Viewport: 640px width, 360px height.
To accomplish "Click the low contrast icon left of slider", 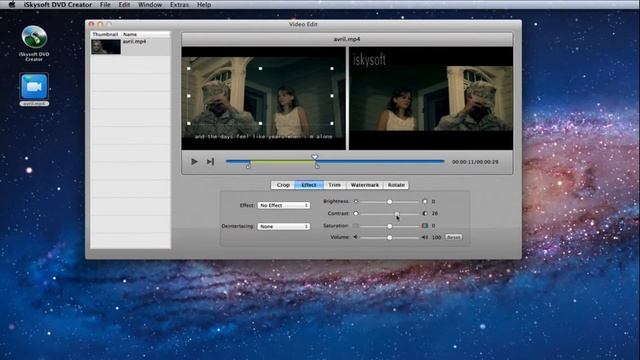I will click(x=356, y=213).
